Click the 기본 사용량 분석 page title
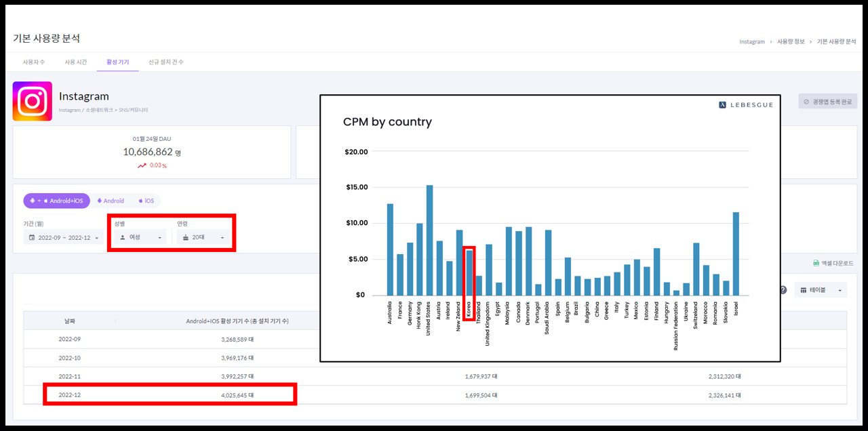This screenshot has width=868, height=431. 46,39
